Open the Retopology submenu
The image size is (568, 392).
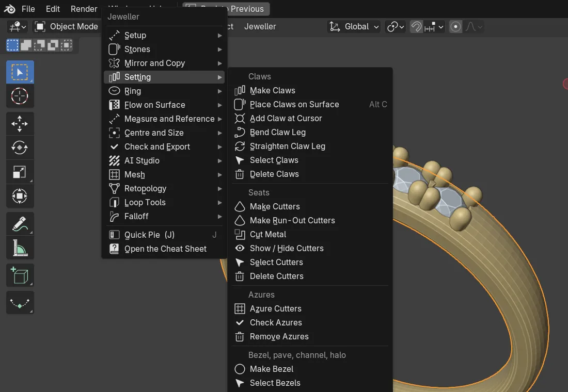click(164, 189)
